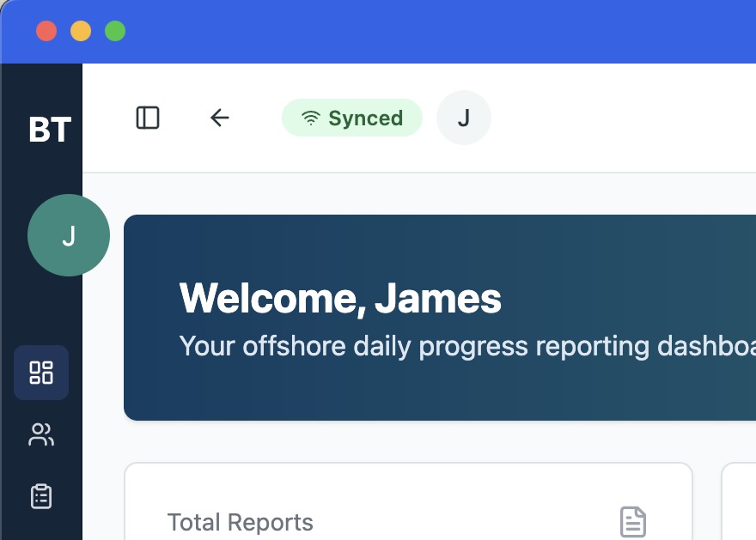The height and width of the screenshot is (540, 756).
Task: Click the sidebar collapse icon in toolbar
Action: tap(148, 118)
